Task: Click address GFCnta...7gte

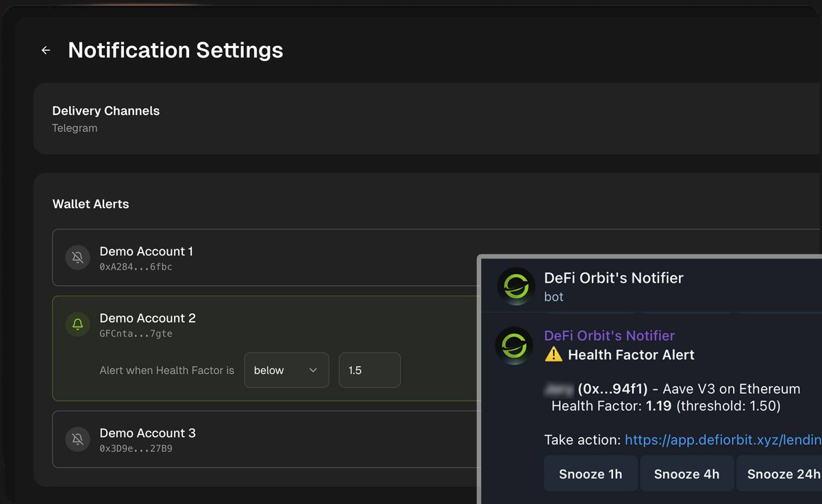Action: (136, 334)
